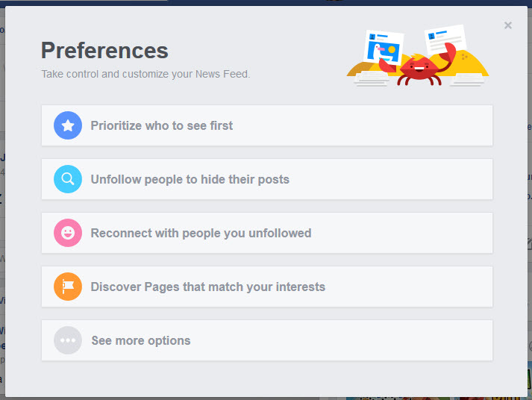Screen dimensions: 532x400
Task: Choose "Reconnect with people you unfollowed"
Action: coord(201,233)
